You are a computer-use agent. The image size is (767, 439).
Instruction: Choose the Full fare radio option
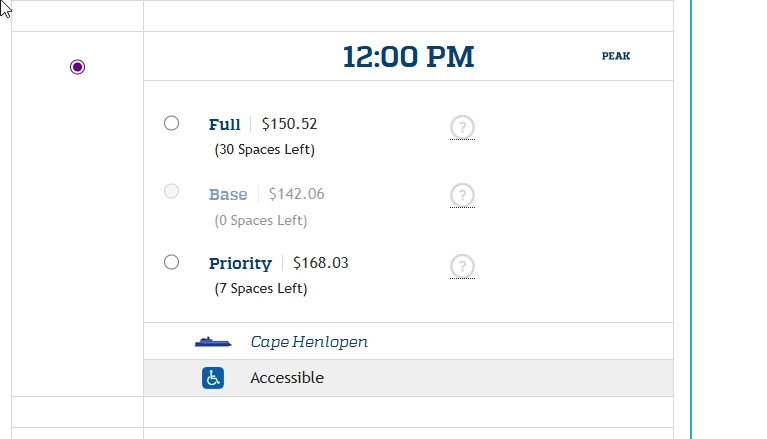point(172,123)
